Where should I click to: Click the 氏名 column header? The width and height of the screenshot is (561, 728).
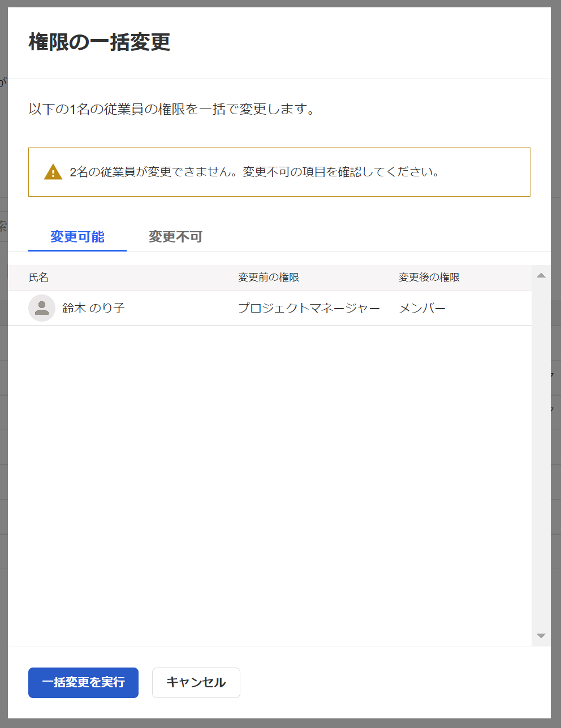38,278
